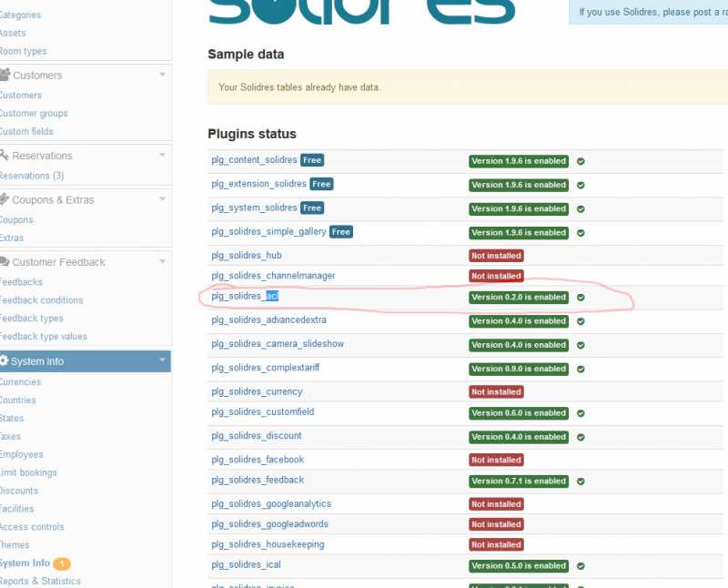Collapse the Reservations sidebar section arrow
The image size is (728, 588).
click(x=163, y=155)
